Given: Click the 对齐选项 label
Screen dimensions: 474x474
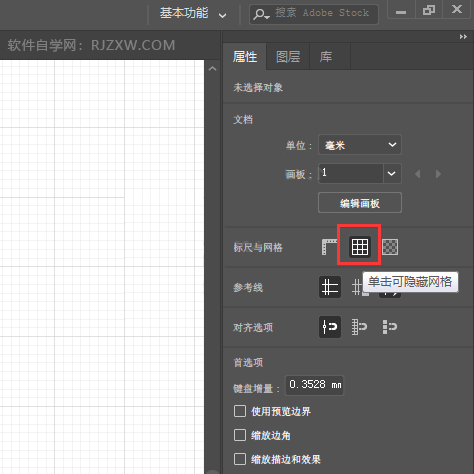Looking at the screenshot, I should pyautogui.click(x=253, y=327).
